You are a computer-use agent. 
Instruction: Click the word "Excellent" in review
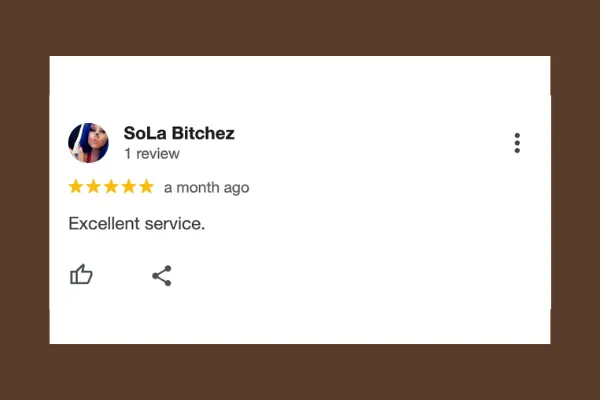[x=104, y=224]
